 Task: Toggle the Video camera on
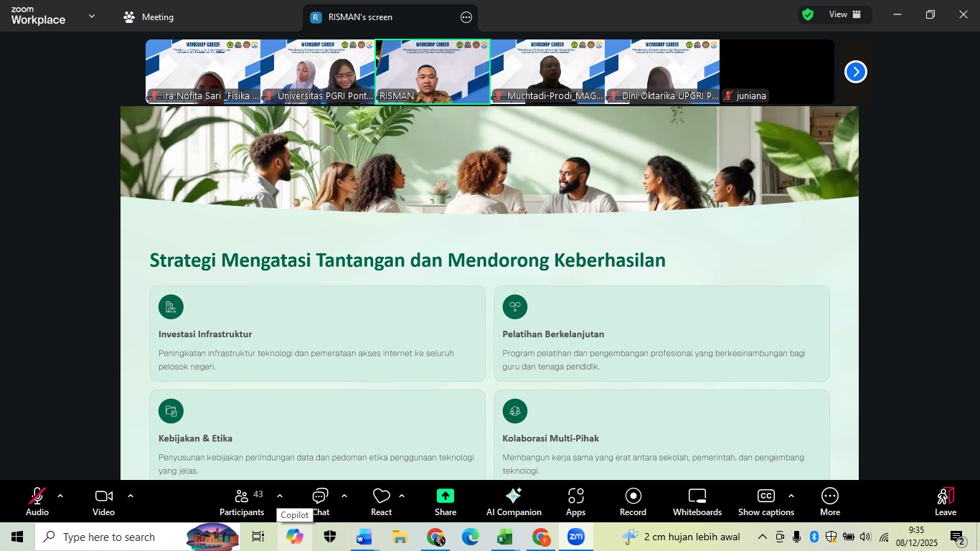103,501
